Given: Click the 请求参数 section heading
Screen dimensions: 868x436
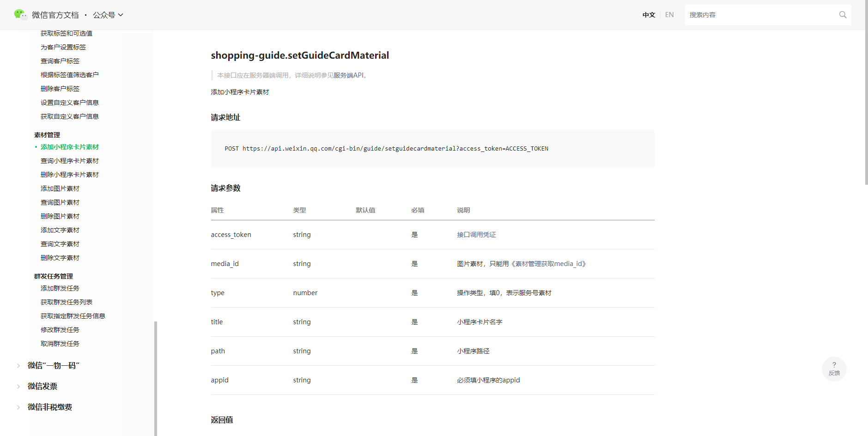Looking at the screenshot, I should (226, 188).
